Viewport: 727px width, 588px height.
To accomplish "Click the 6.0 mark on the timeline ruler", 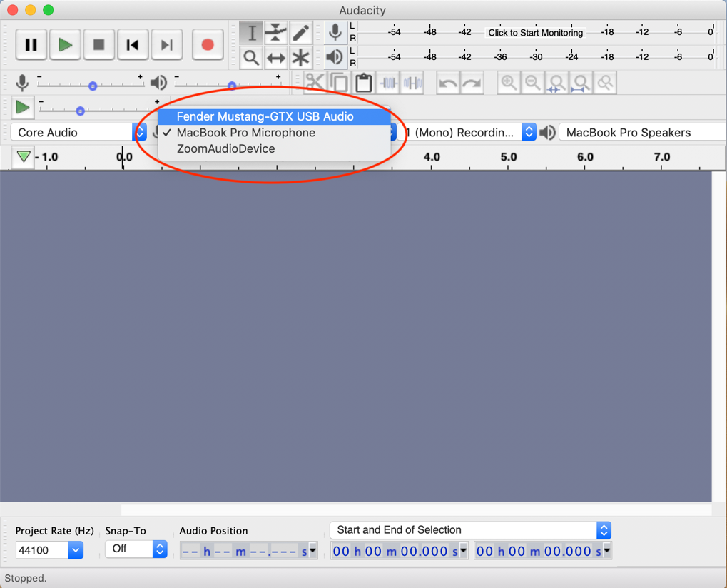I will [585, 157].
